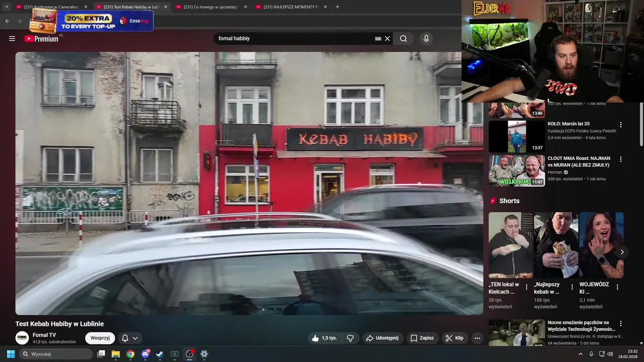Run search with the magnifier button
Viewport: 644px width, 362px height.
point(404,39)
